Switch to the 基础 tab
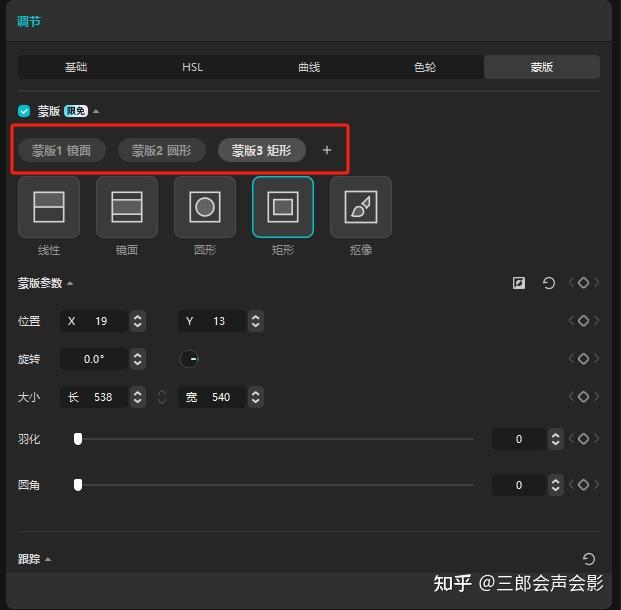This screenshot has width=621, height=610. pos(76,67)
